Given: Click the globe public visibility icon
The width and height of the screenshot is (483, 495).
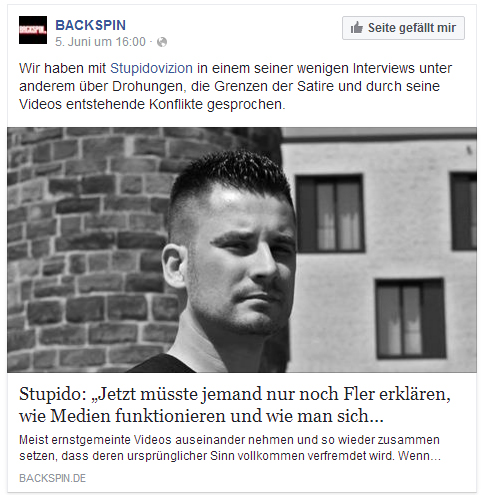Looking at the screenshot, I should [162, 42].
